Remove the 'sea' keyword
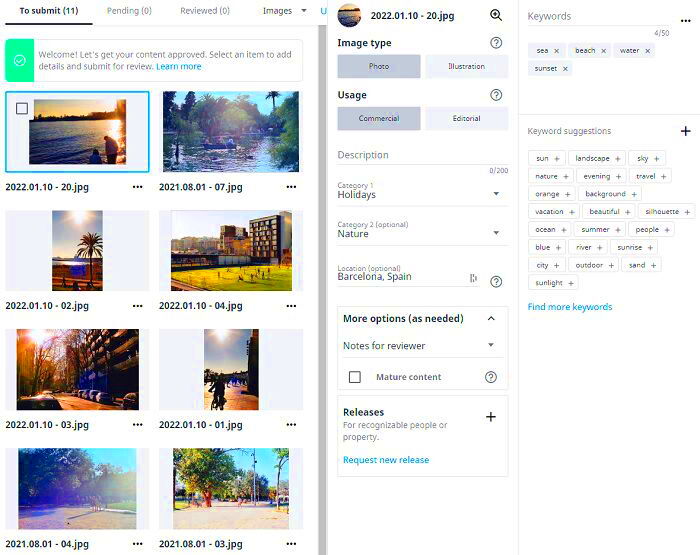 coord(556,51)
